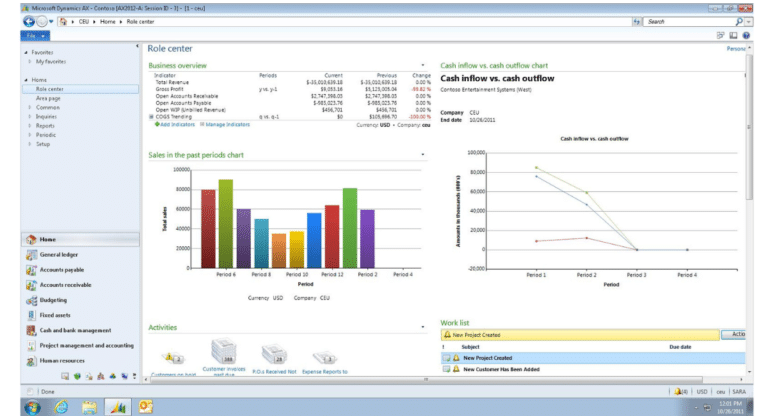Expand the COGS Trending indicator row
This screenshot has width=768, height=416.
point(151,116)
